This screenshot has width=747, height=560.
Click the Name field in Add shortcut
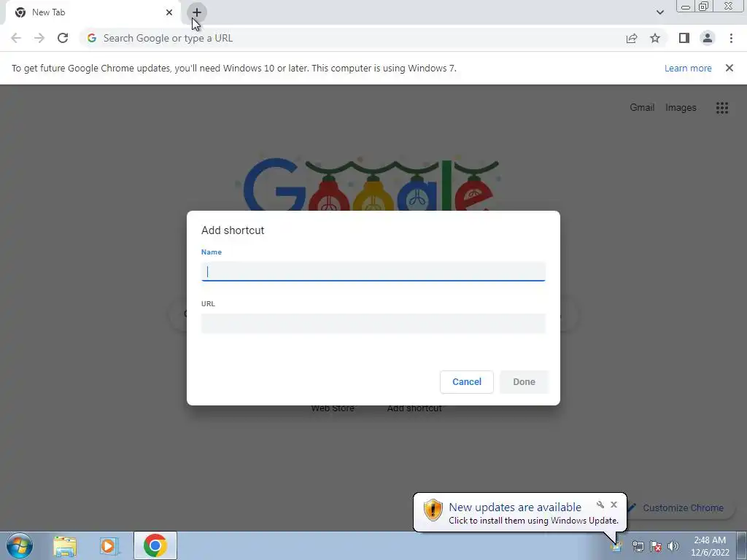[373, 271]
